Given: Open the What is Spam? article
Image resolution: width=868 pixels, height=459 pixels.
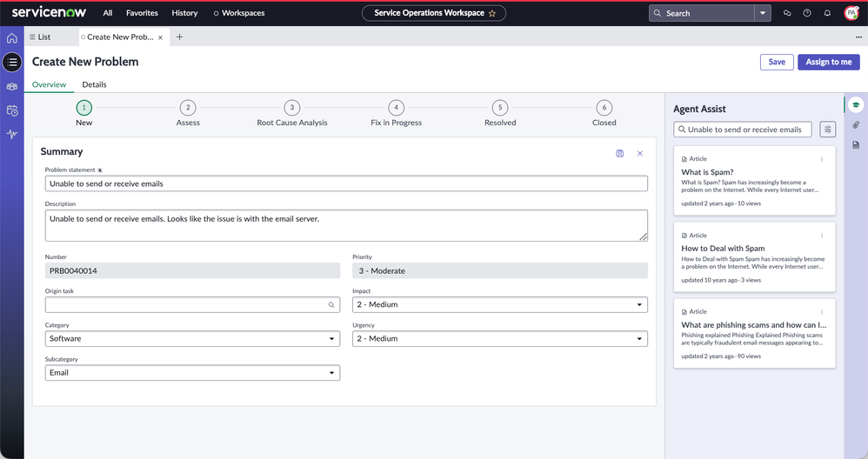Looking at the screenshot, I should point(707,172).
